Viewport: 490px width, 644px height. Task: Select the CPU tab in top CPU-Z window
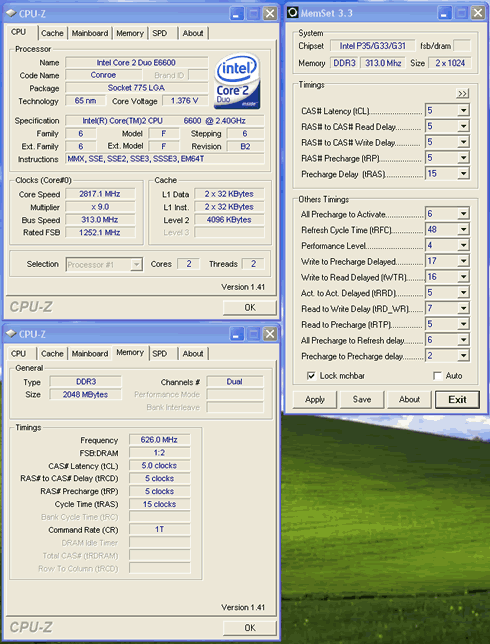(x=18, y=32)
